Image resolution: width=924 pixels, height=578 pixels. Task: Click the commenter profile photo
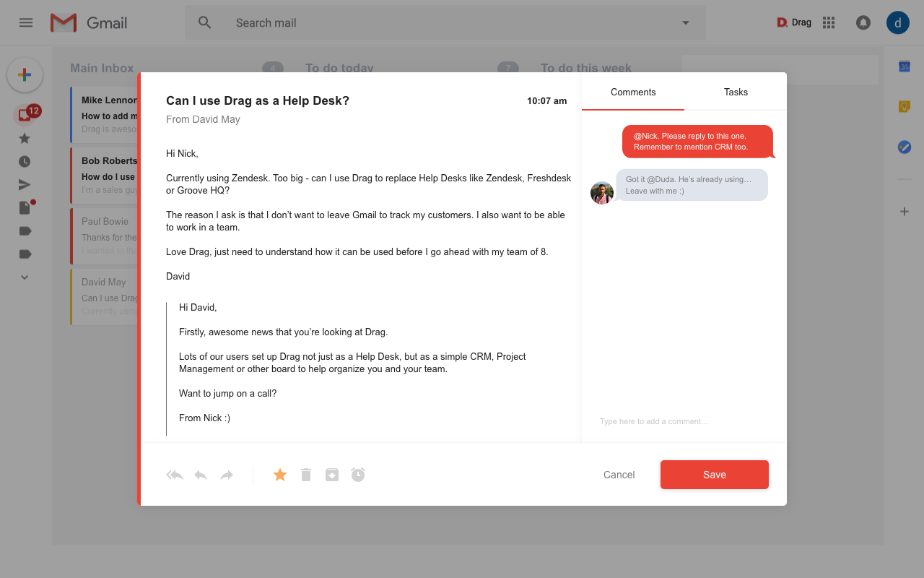(602, 193)
